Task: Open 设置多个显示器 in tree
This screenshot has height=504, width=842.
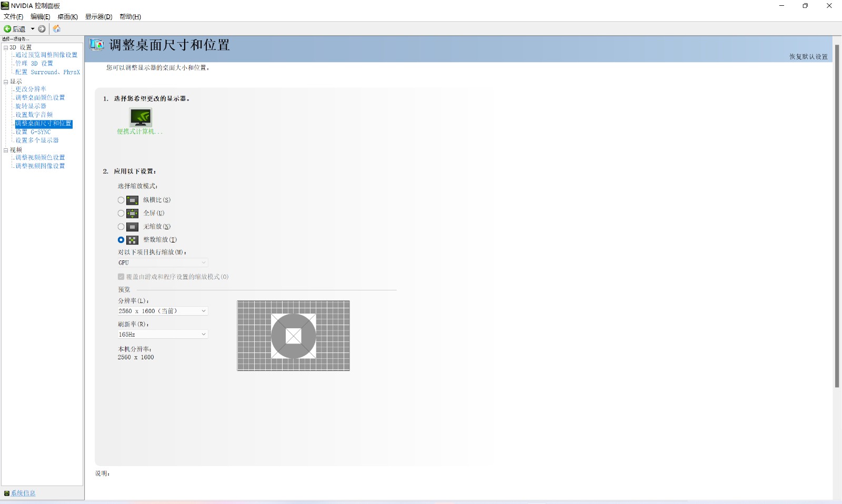Action: [x=37, y=140]
